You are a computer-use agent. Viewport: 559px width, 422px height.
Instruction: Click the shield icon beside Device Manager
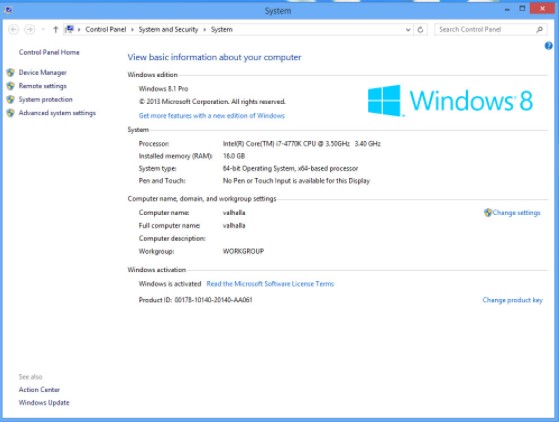(11, 72)
